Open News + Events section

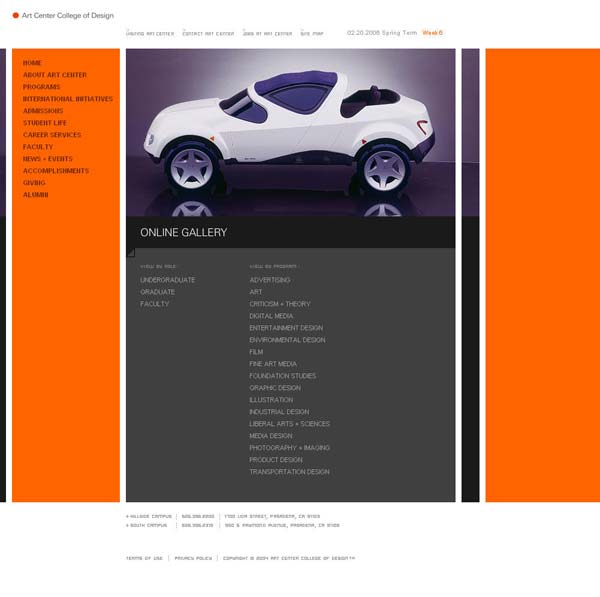click(x=47, y=158)
